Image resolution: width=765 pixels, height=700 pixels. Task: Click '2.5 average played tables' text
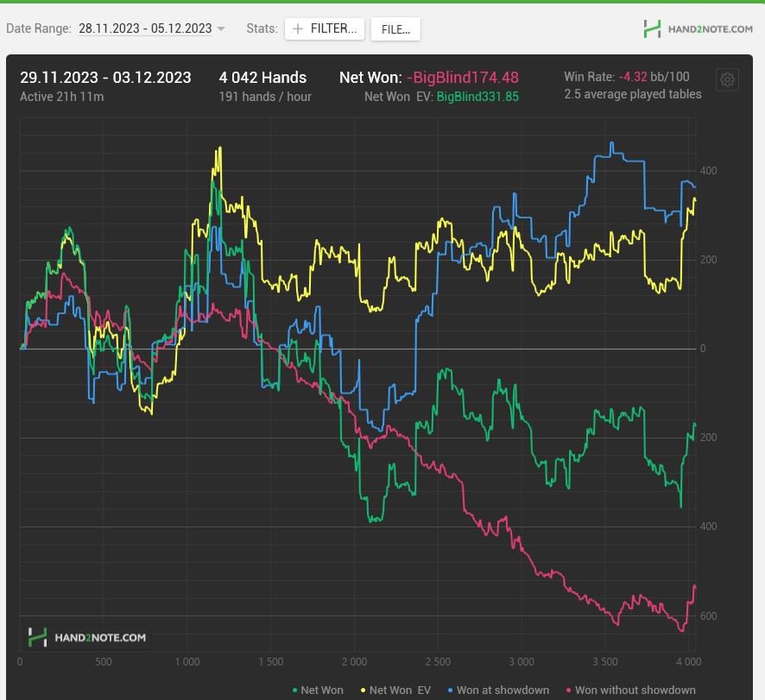click(633, 94)
